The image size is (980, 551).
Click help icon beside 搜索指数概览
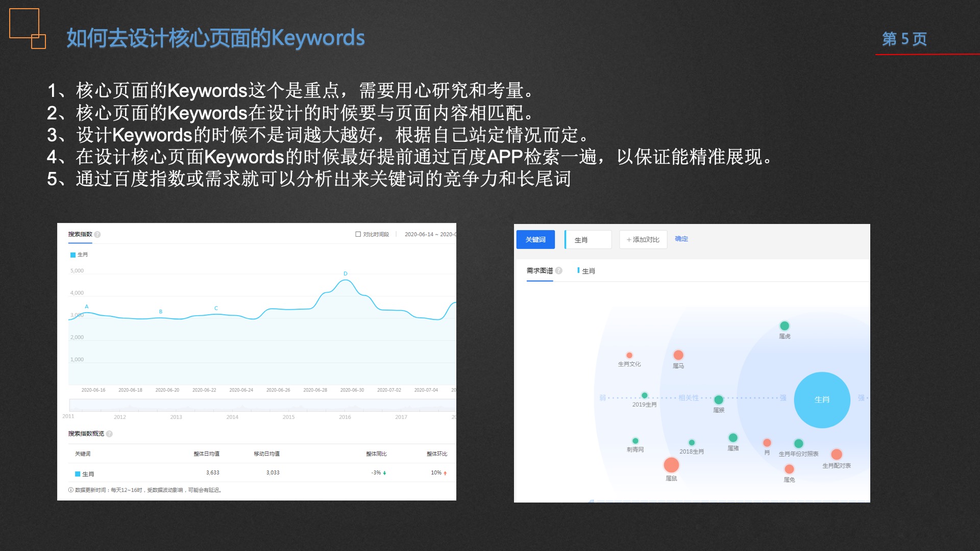click(x=109, y=434)
